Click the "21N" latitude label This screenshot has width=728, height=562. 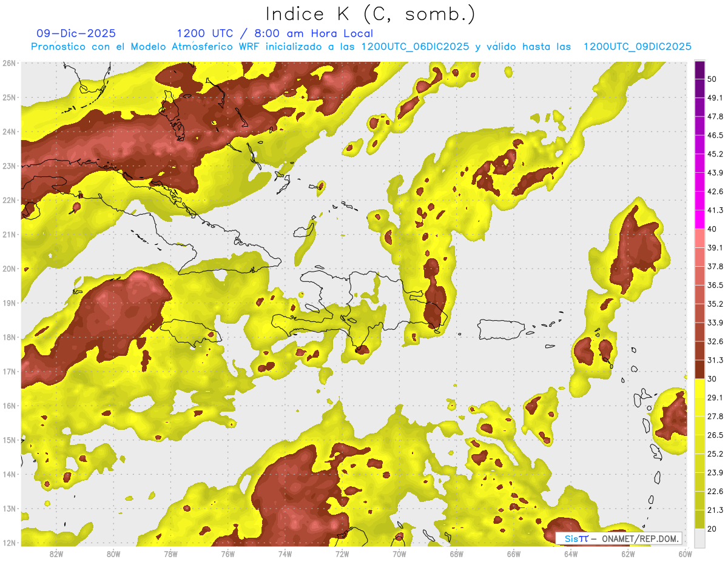(9, 234)
